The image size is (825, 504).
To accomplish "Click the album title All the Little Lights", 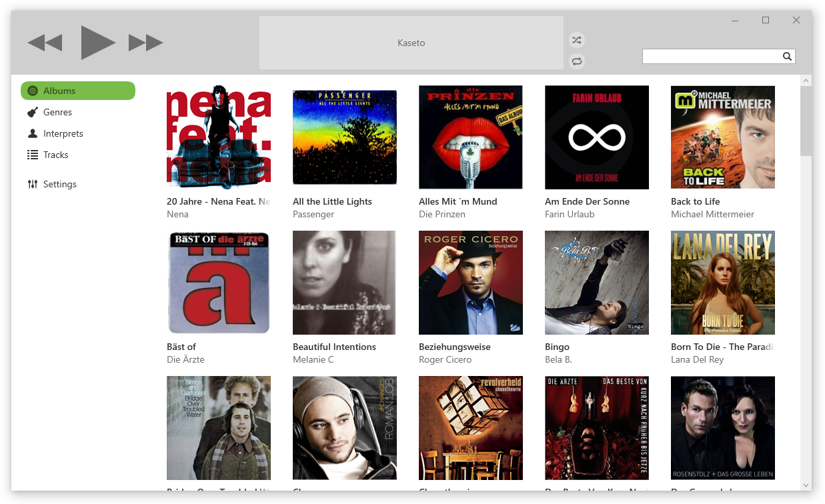I will click(x=332, y=201).
